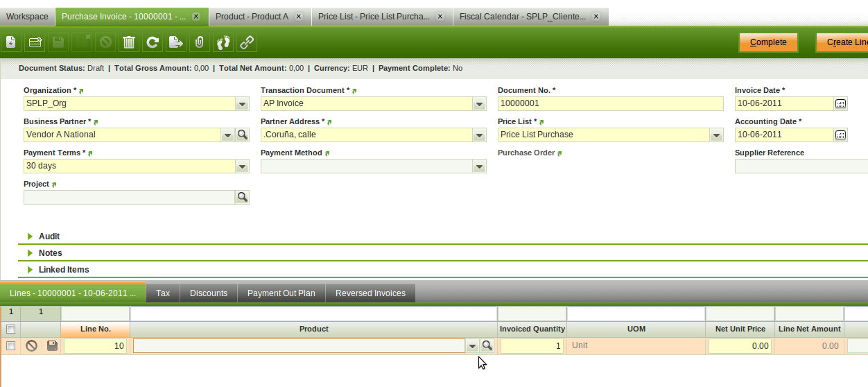Close the Product - Product A tab
Screen dimensions: 868x387
pos(298,17)
